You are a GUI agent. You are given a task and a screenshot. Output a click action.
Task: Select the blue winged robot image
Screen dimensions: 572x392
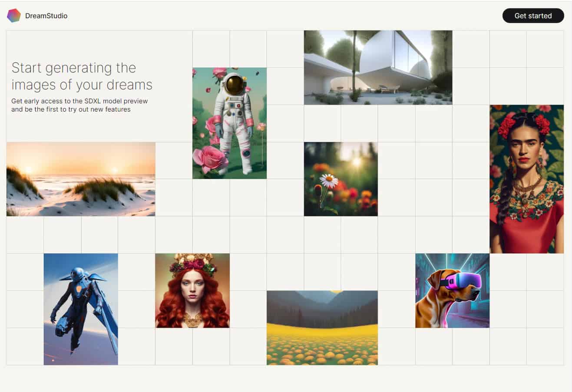point(81,309)
